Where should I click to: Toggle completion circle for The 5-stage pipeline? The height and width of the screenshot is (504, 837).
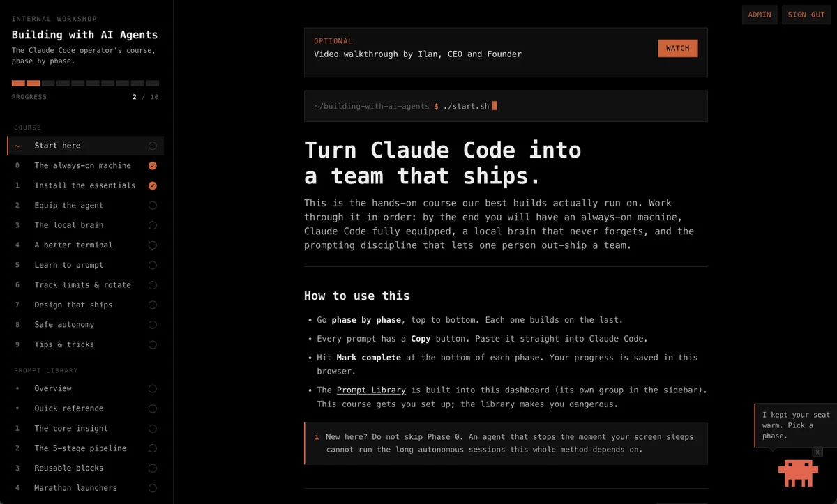[153, 448]
